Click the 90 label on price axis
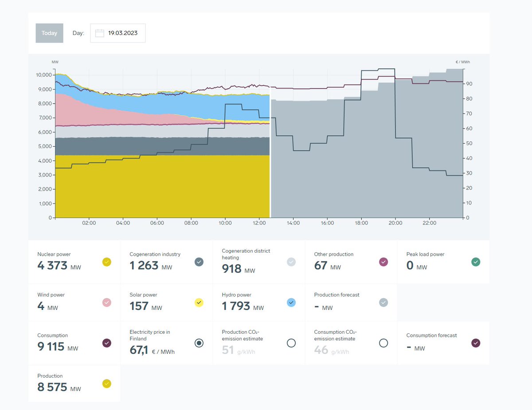Viewport: 532px width, 410px height. pos(468,84)
